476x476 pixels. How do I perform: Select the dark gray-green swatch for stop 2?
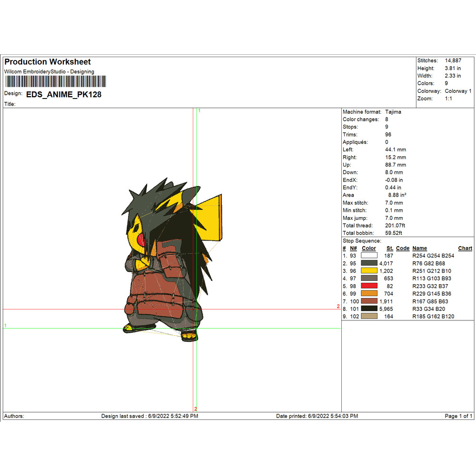coord(369,263)
